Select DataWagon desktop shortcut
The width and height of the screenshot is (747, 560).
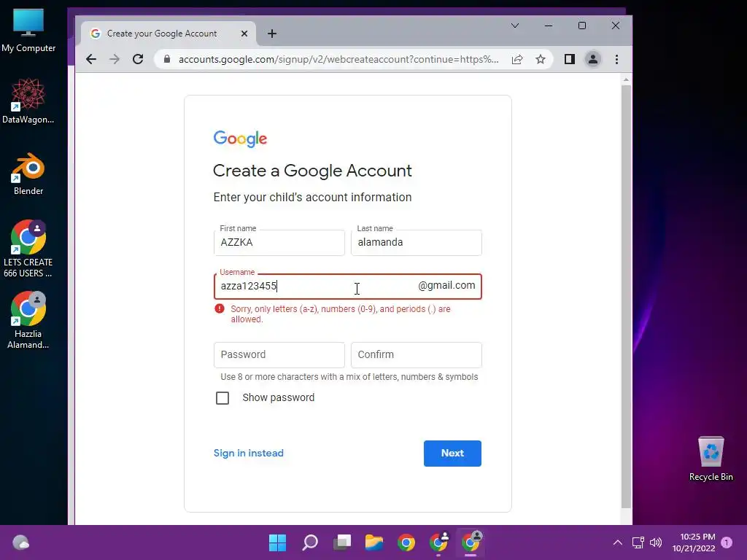[28, 101]
